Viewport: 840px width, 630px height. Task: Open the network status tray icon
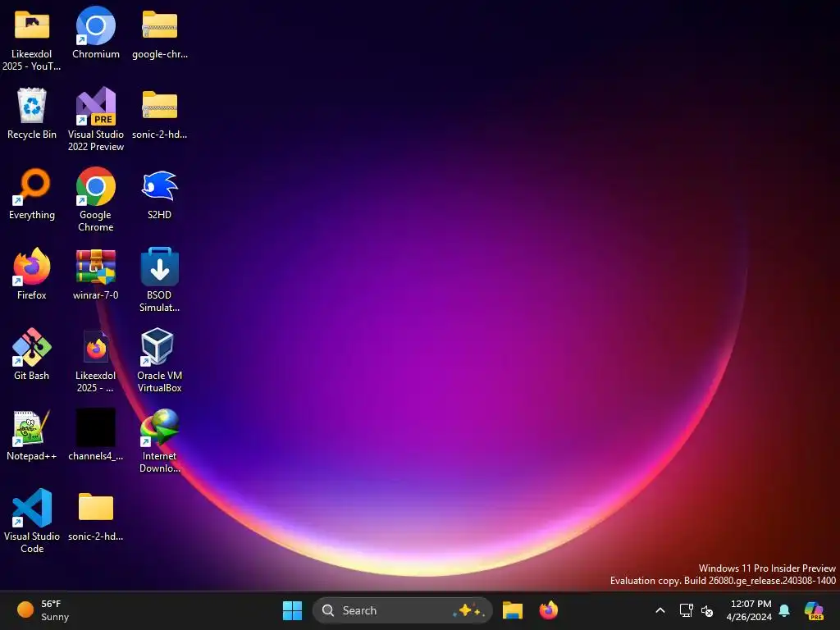[x=686, y=610]
